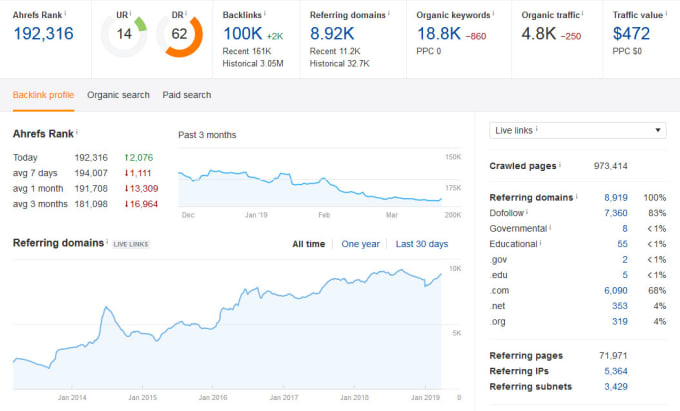
Task: Open the Referring subnets count 3,429
Action: point(616,387)
